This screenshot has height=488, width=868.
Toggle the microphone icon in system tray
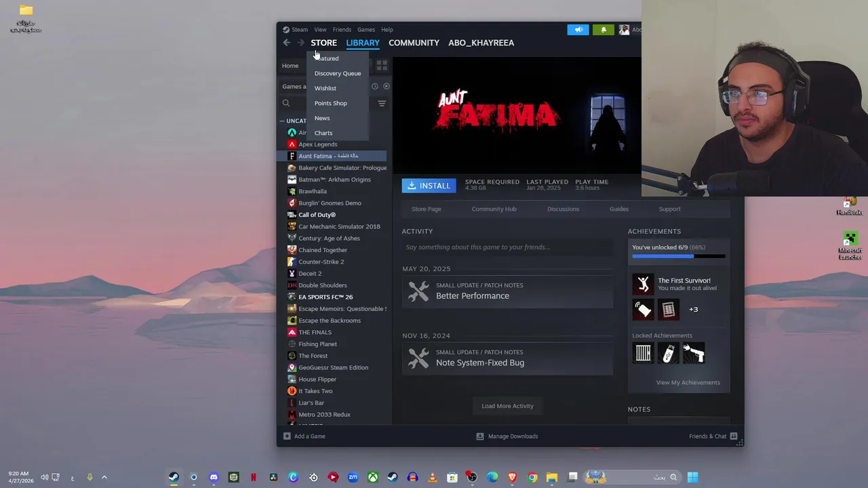click(89, 477)
